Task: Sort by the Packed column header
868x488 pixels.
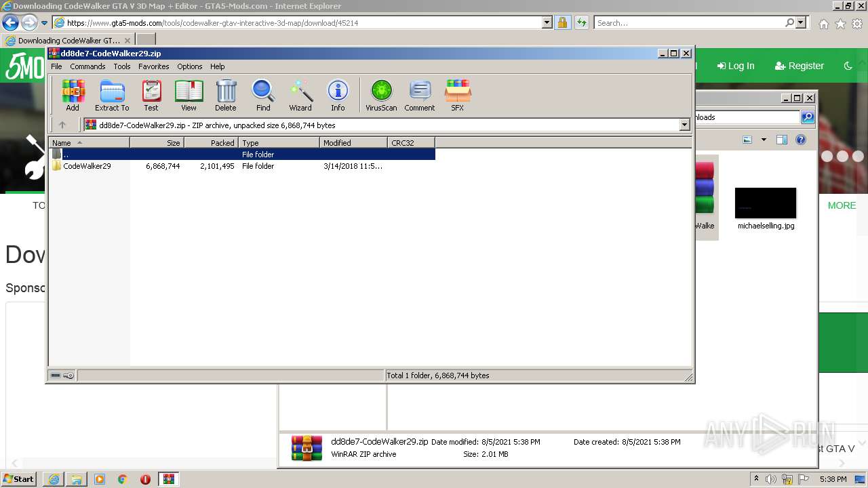Action: [x=211, y=142]
